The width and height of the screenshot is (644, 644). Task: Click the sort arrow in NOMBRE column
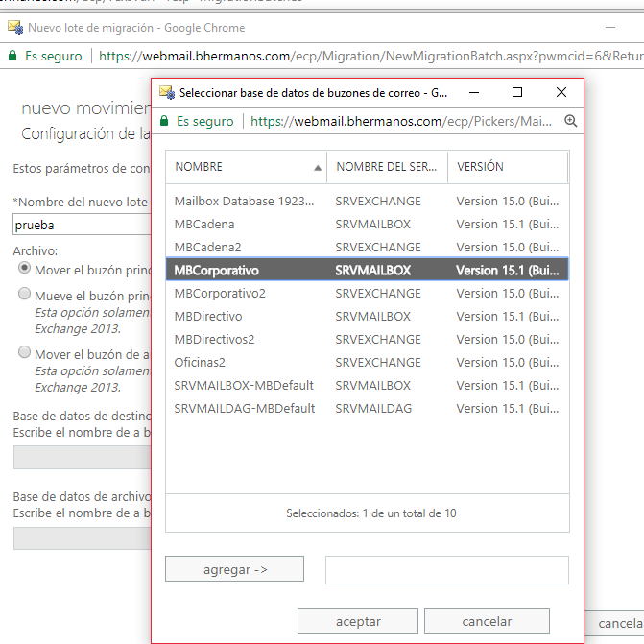pos(318,168)
